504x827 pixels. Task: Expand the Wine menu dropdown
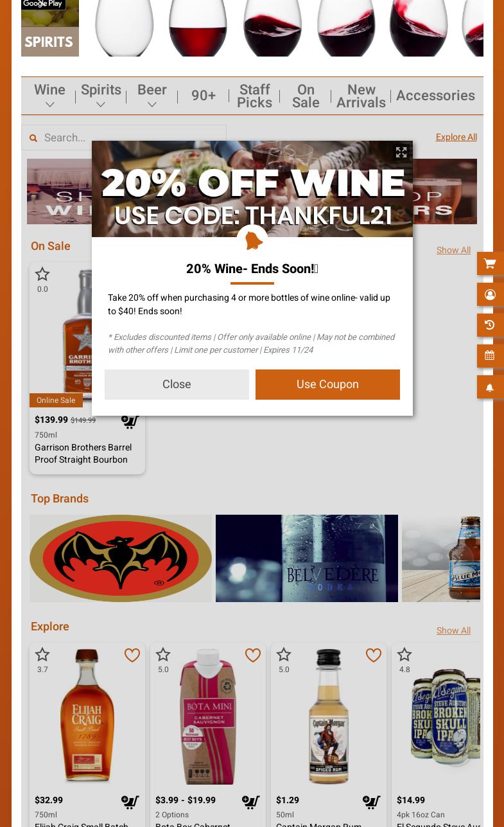(49, 96)
